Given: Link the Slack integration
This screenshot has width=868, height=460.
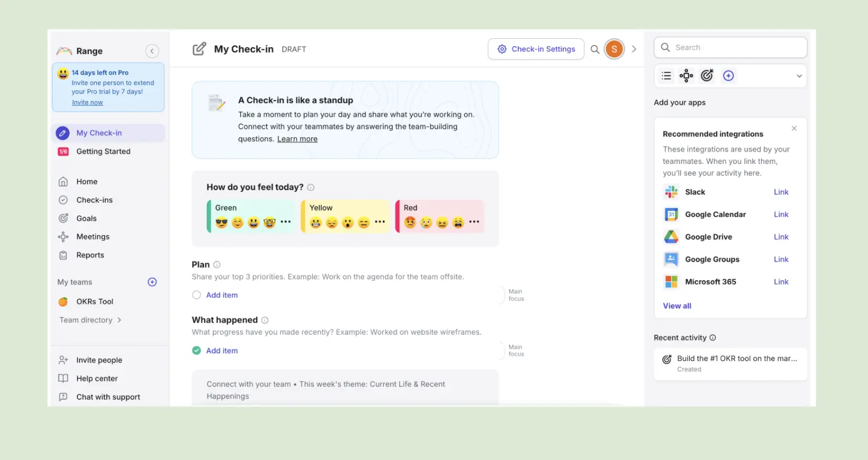Looking at the screenshot, I should coord(781,192).
